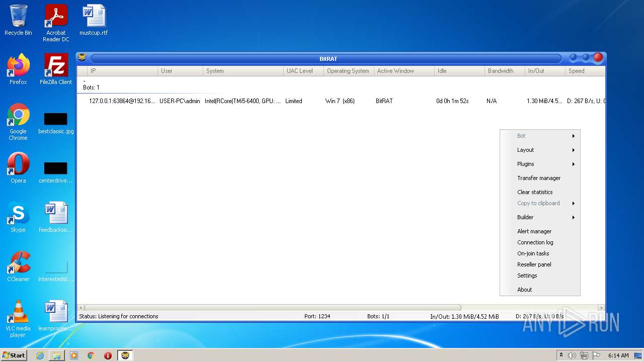Select the centerdrive file icon
The width and height of the screenshot is (644, 362).
coord(56,172)
